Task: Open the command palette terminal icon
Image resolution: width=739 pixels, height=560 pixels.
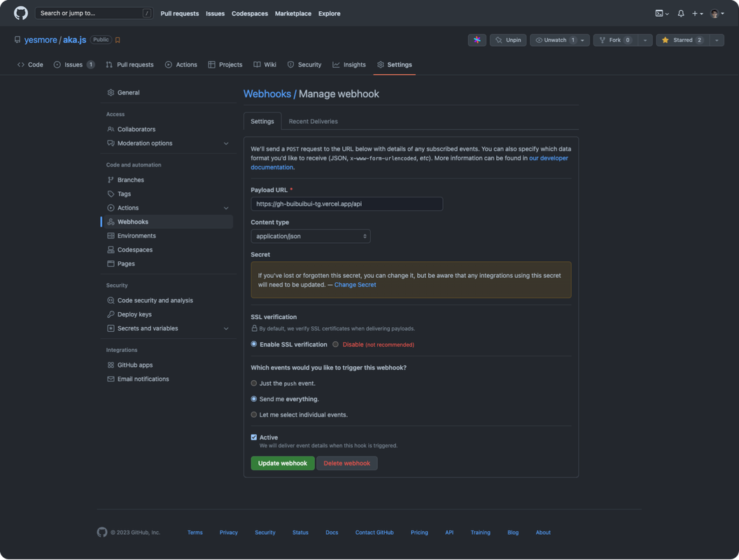Action: point(662,14)
